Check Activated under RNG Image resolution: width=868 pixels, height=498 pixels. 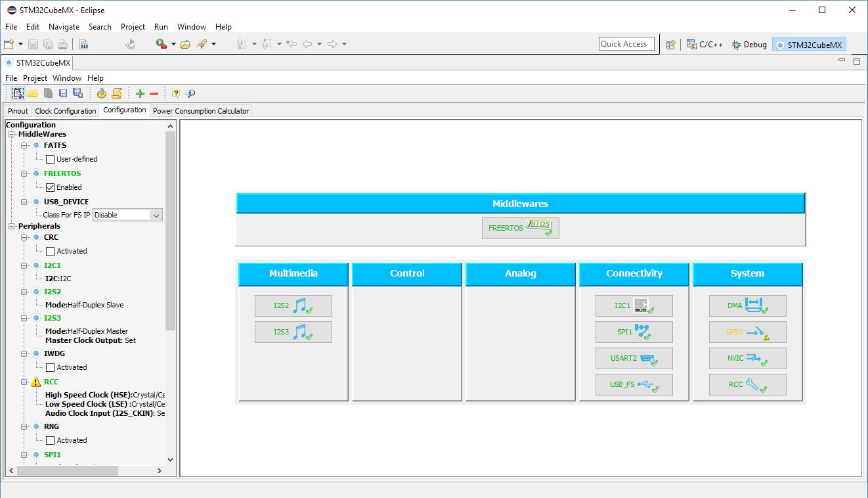[x=50, y=440]
